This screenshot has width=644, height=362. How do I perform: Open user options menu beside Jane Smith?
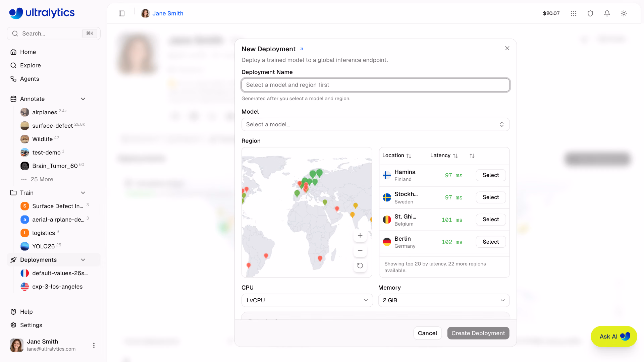[94, 345]
